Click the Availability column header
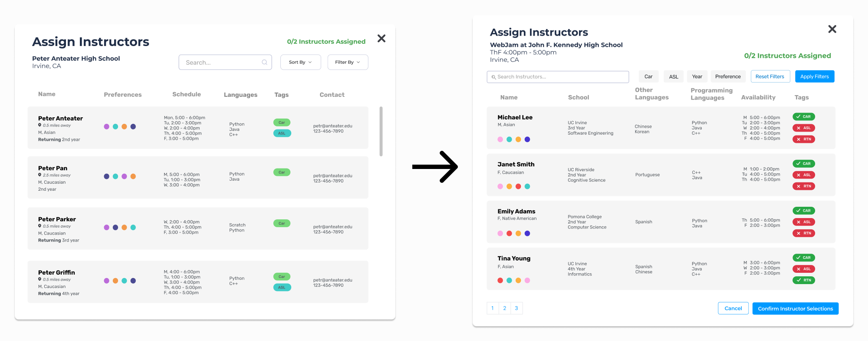Image resolution: width=868 pixels, height=341 pixels. click(x=758, y=97)
